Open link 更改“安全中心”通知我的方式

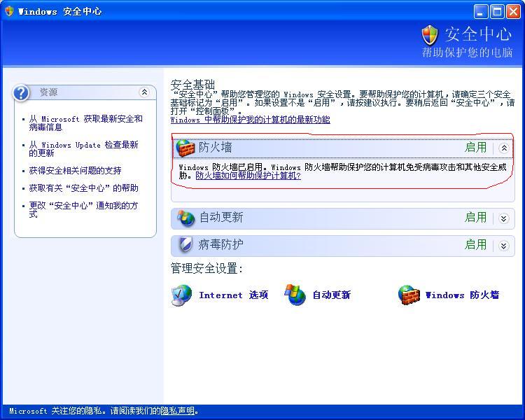click(83, 210)
